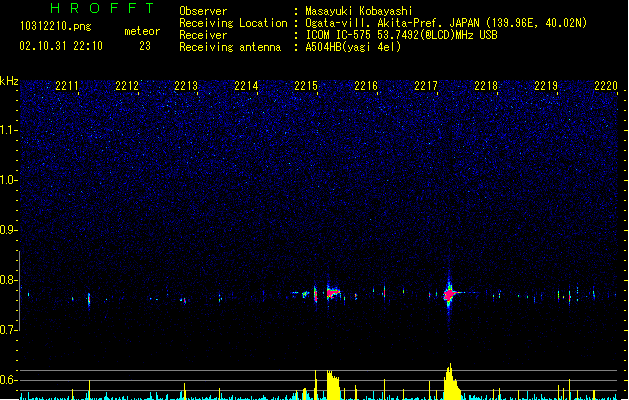The width and height of the screenshot is (629, 400).
Task: Click the 2212 time marker
Action: [x=127, y=86]
